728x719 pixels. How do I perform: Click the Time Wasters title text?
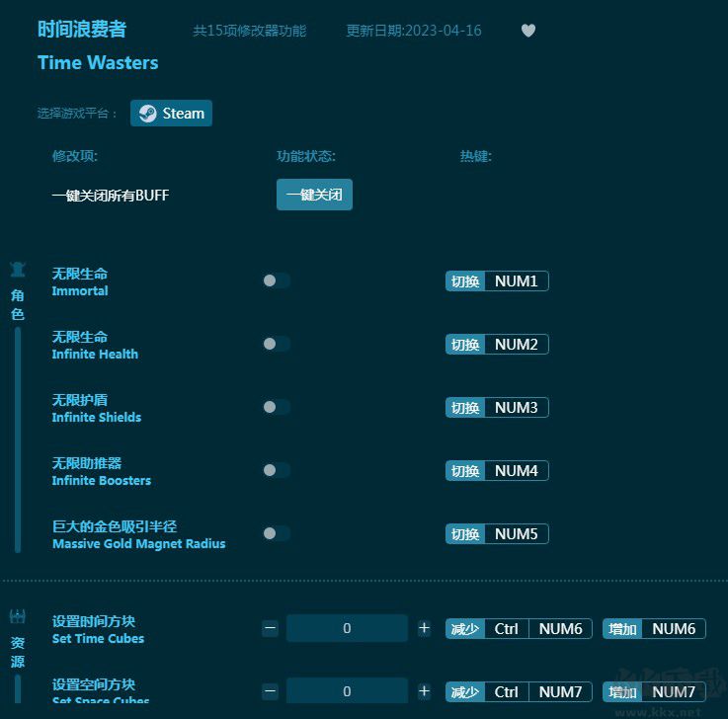[x=98, y=62]
